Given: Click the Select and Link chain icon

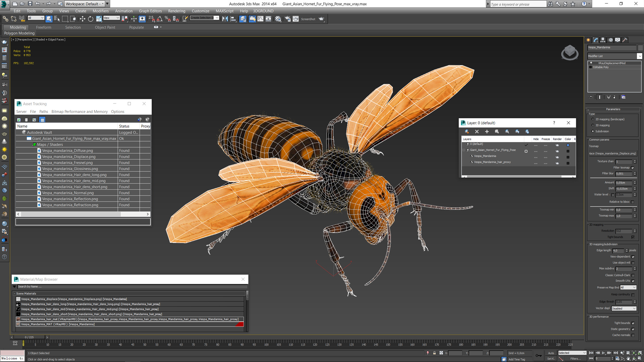Looking at the screenshot, I should 5,19.
